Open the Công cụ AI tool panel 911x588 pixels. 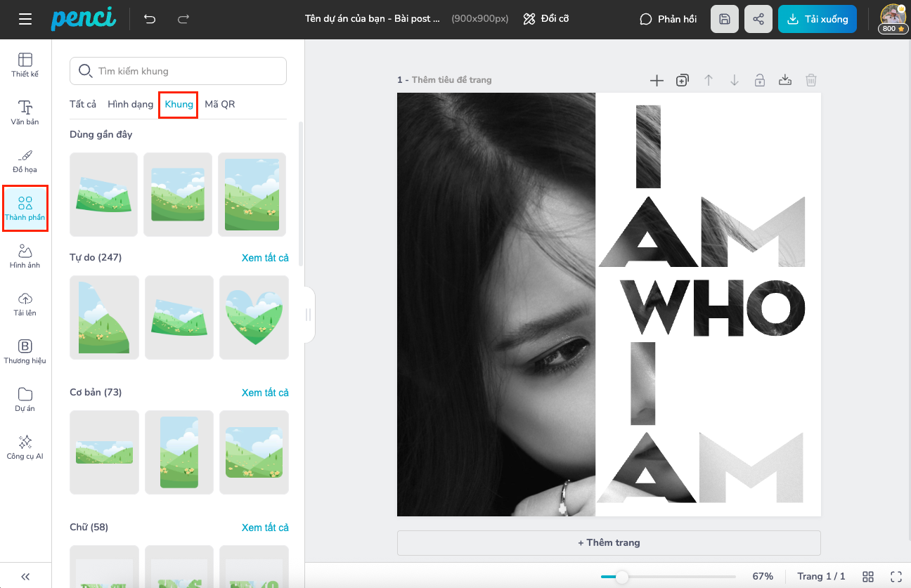(25, 447)
